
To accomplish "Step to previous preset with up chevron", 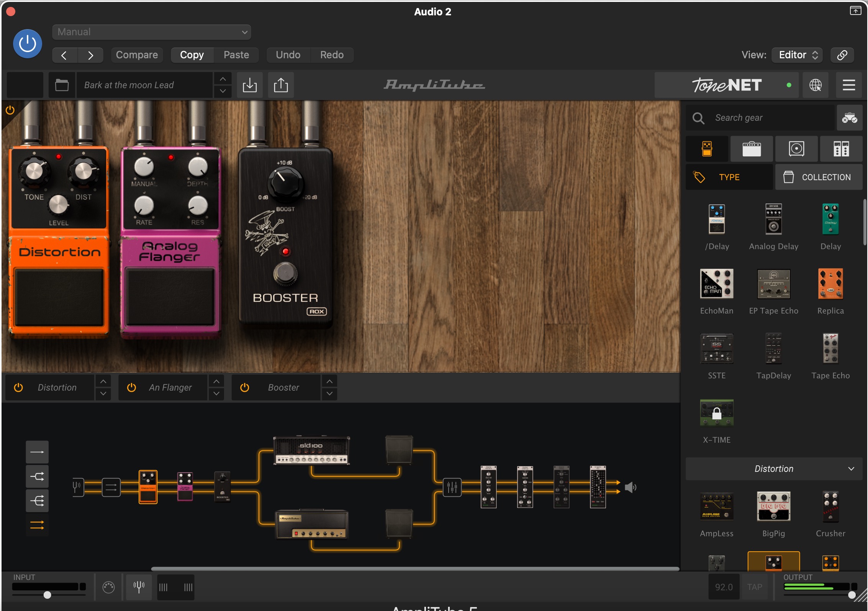I will pos(223,79).
